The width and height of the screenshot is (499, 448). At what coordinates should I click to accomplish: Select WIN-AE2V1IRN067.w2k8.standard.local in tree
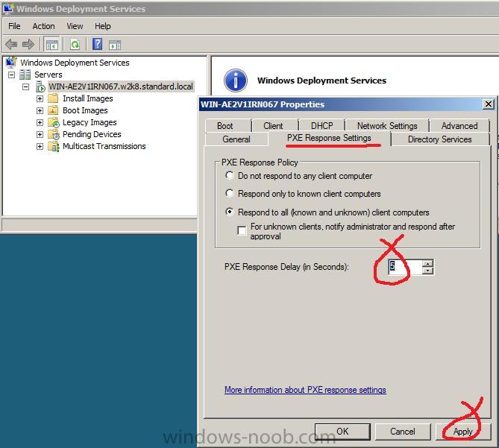pos(121,86)
